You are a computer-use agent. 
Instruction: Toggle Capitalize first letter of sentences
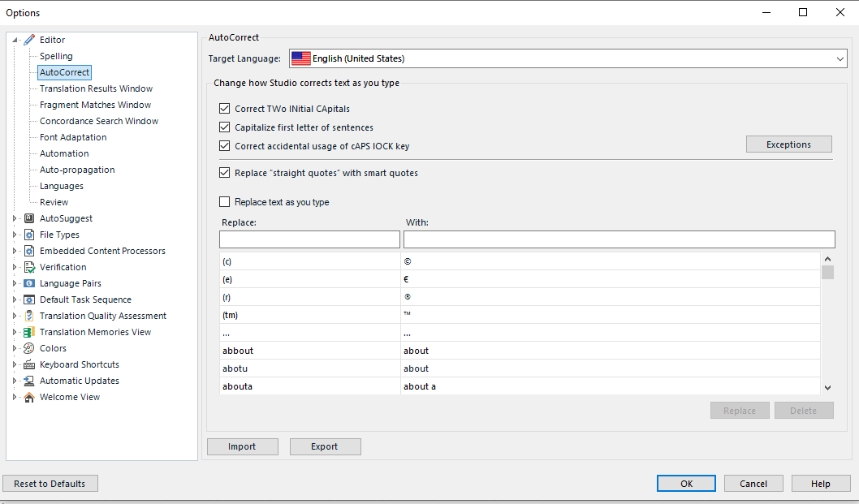coord(225,127)
